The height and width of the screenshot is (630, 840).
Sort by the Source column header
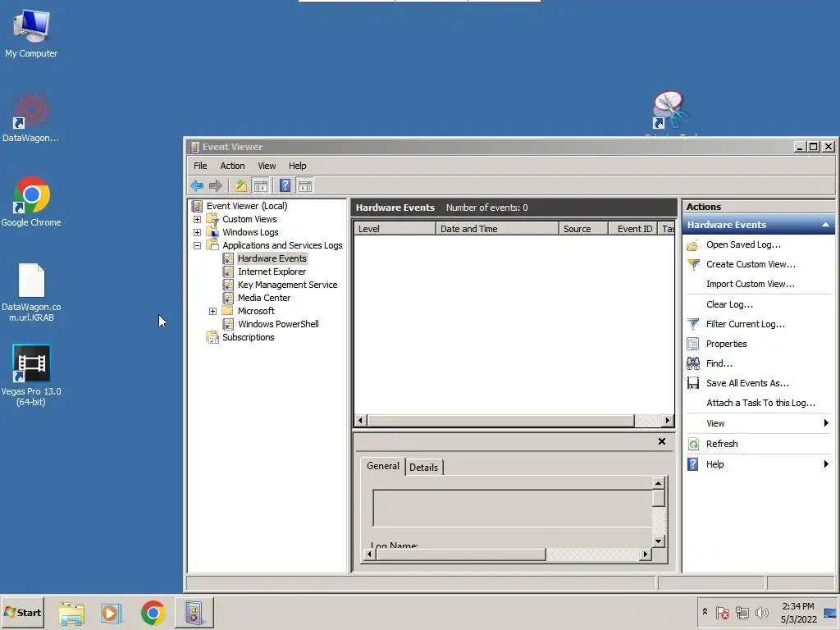pos(583,229)
